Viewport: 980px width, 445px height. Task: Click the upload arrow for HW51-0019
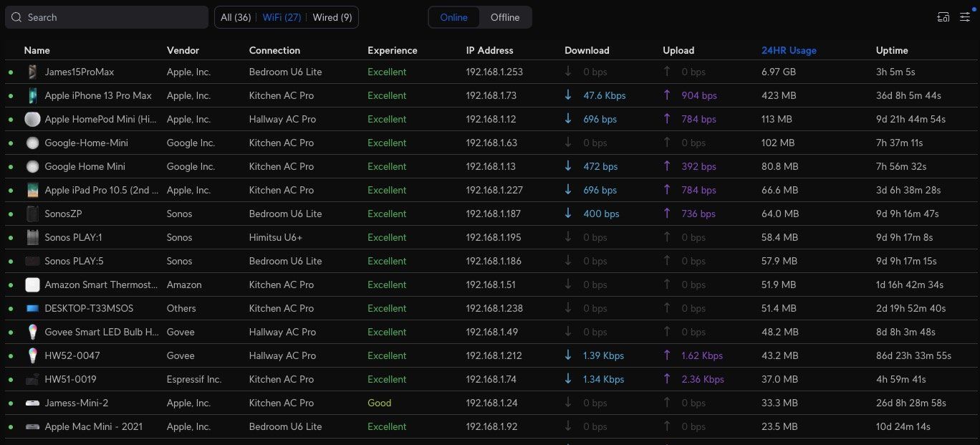tap(667, 379)
